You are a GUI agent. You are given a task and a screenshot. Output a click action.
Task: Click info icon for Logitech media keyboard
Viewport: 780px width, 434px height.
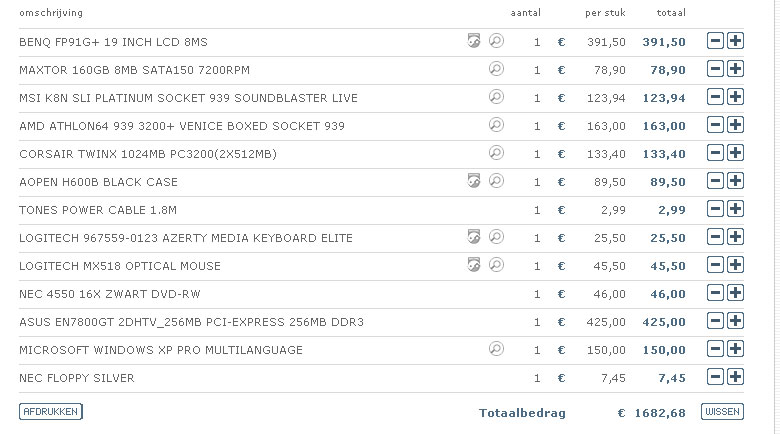474,237
